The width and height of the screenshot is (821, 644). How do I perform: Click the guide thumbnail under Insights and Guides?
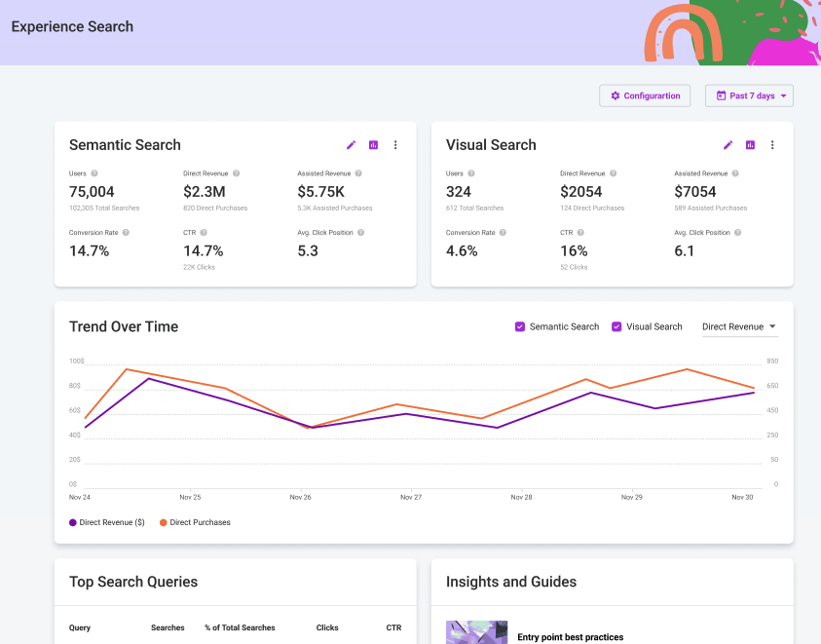(476, 631)
